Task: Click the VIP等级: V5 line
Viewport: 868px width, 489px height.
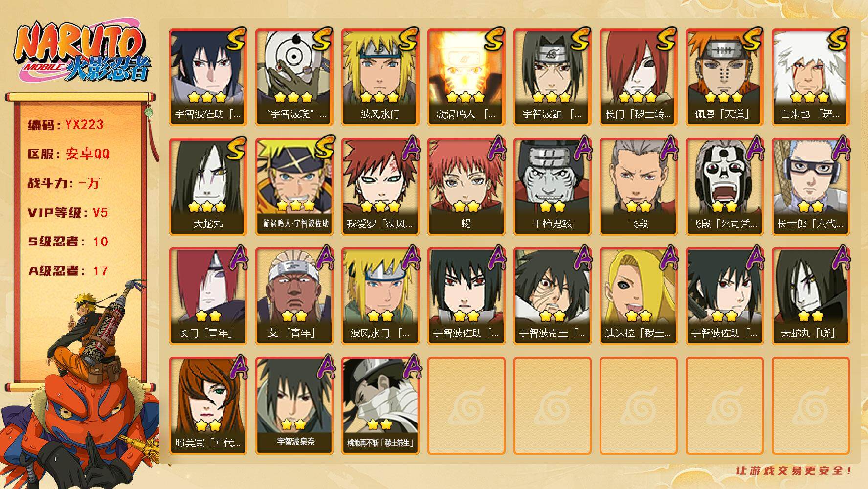Action: point(67,213)
